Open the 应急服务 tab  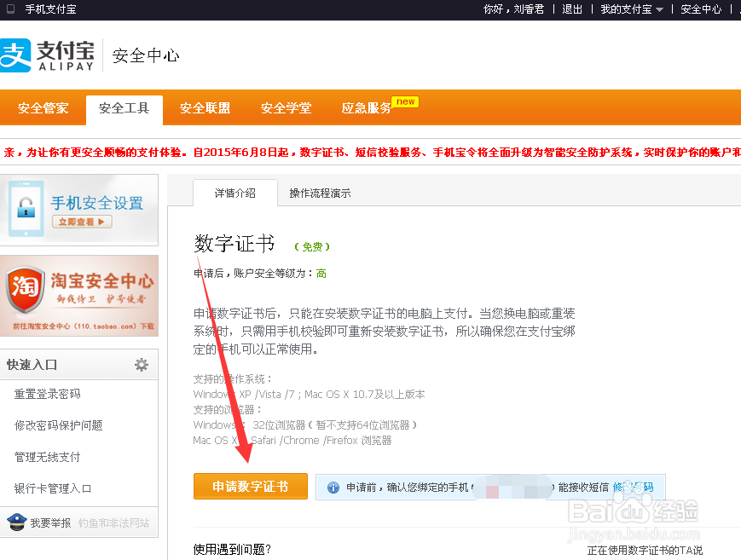coord(367,108)
